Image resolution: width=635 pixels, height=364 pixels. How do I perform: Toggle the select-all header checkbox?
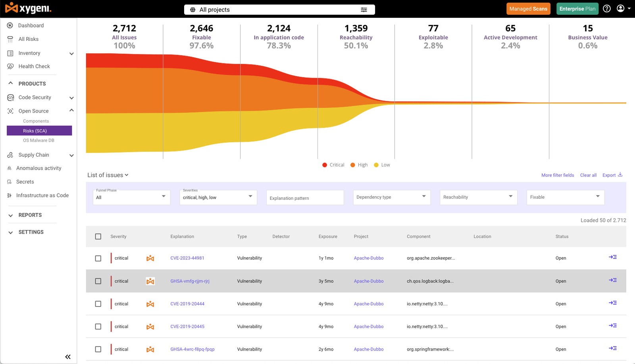tap(98, 236)
